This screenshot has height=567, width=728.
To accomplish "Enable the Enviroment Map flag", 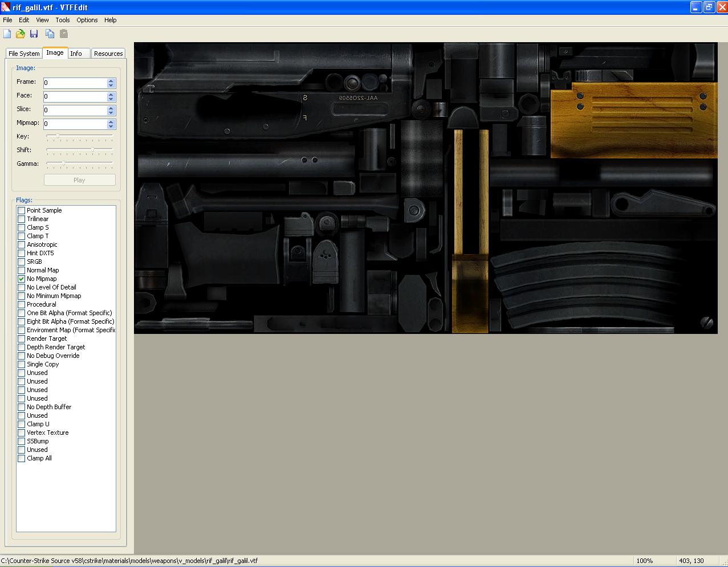I will pos(21,330).
